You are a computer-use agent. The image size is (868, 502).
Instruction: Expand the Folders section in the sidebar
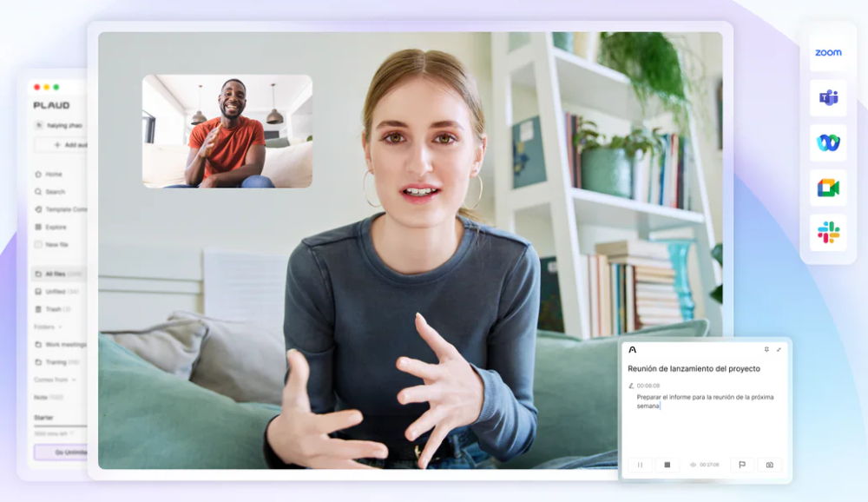(49, 327)
